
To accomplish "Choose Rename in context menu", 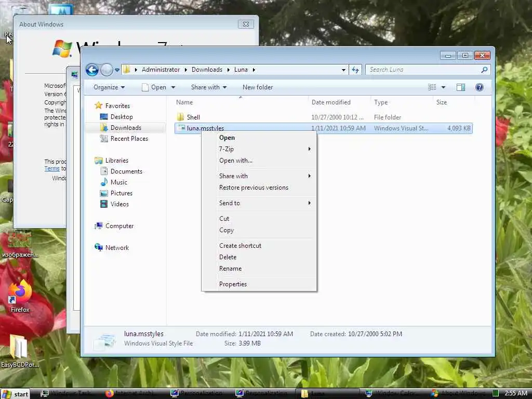I will coord(259,269).
